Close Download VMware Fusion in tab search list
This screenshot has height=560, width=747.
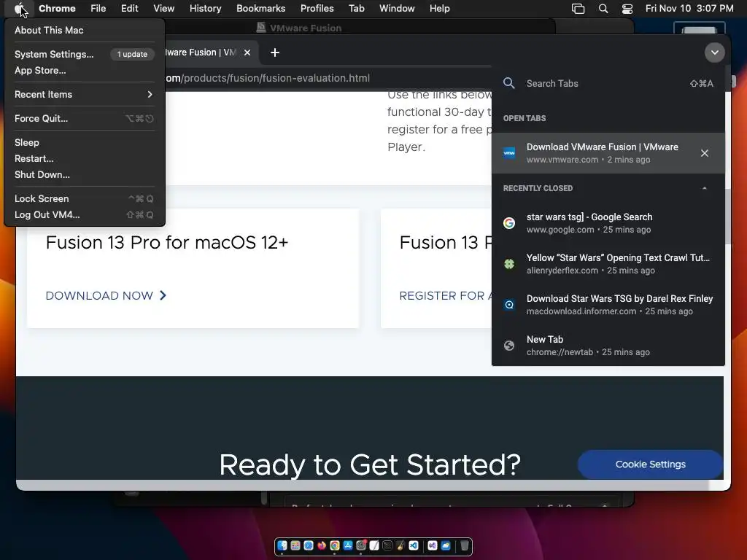point(705,153)
